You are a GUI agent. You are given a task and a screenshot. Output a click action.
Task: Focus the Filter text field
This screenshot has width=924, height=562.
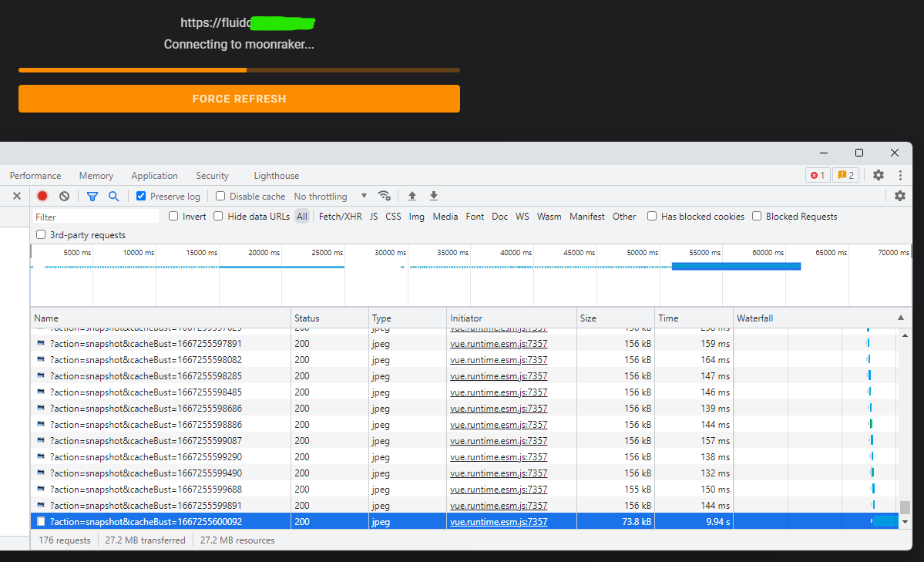click(x=95, y=217)
